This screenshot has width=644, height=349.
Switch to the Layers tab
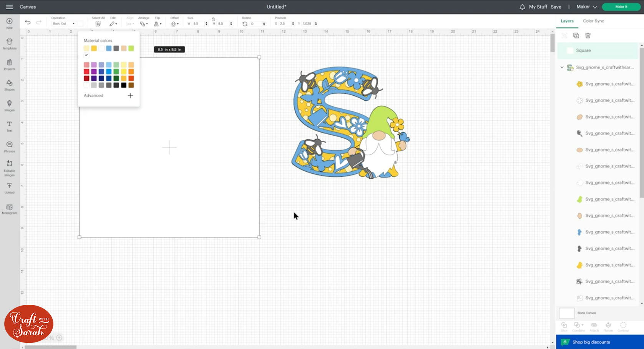click(567, 21)
